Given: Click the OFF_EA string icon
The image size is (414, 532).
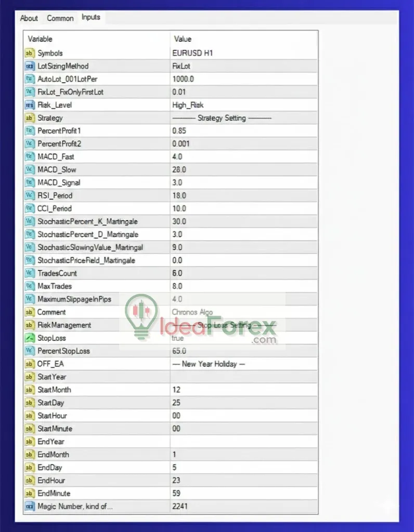Looking at the screenshot, I should [x=30, y=364].
